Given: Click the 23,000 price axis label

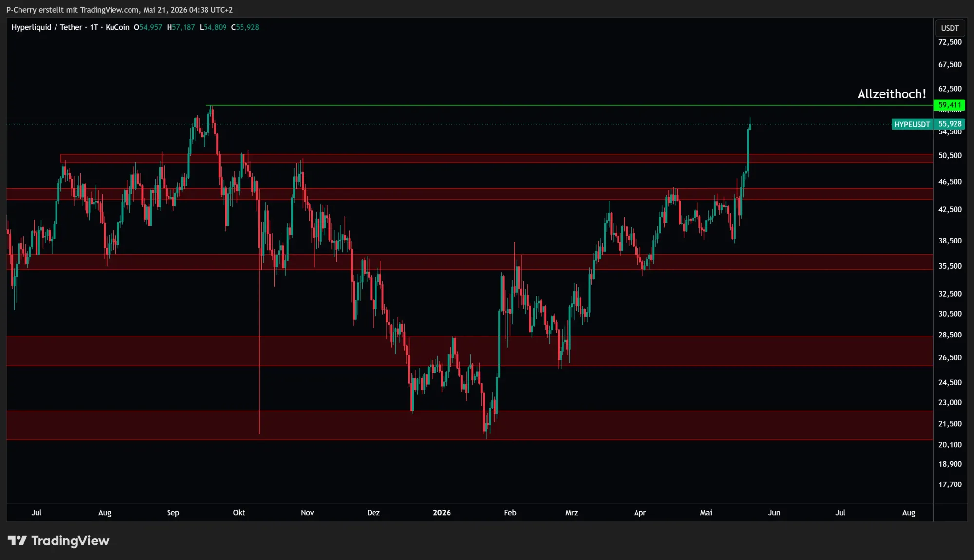Looking at the screenshot, I should pos(950,403).
